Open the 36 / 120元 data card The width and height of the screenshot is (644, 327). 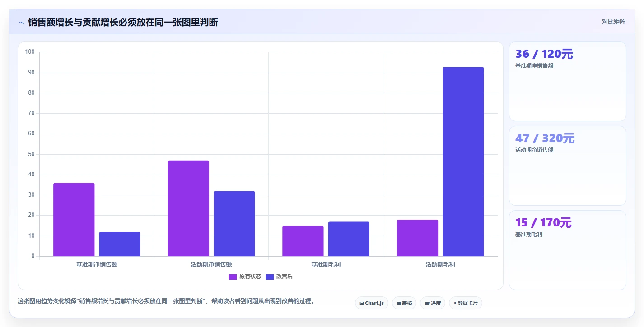[x=567, y=81]
